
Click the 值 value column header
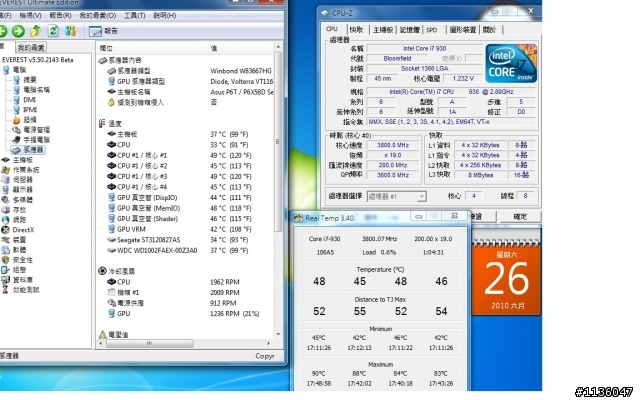(x=240, y=48)
